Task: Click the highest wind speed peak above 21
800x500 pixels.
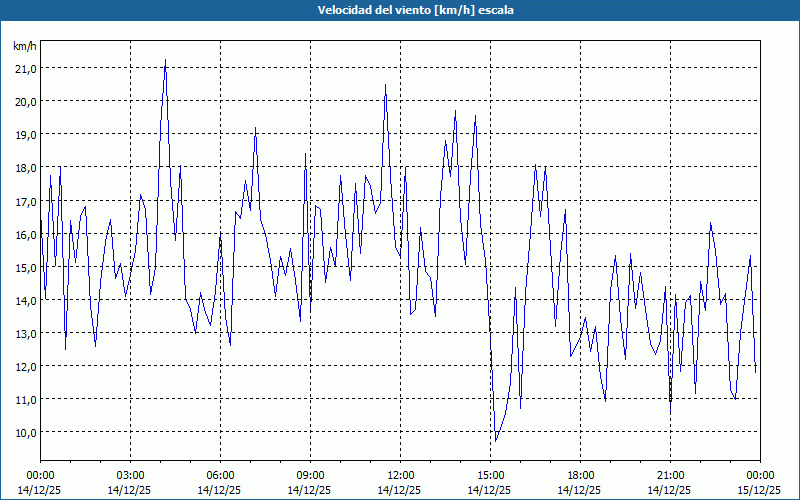Action: tap(165, 60)
